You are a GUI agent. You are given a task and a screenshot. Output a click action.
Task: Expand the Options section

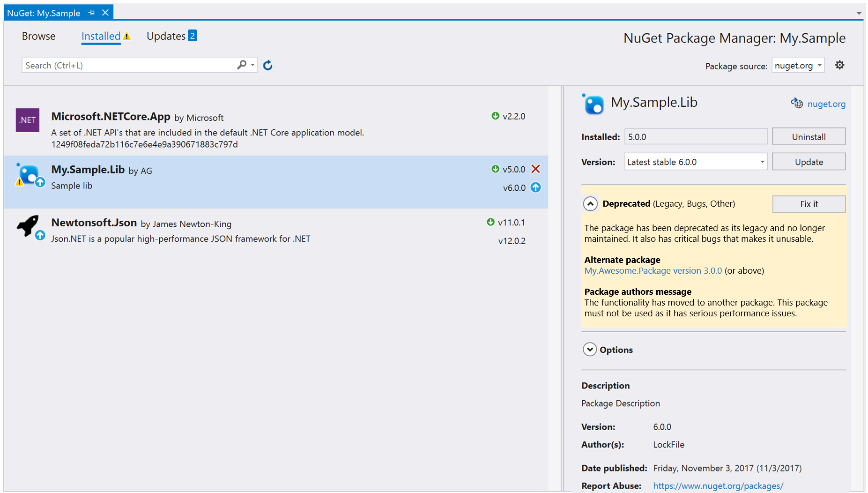click(x=590, y=350)
